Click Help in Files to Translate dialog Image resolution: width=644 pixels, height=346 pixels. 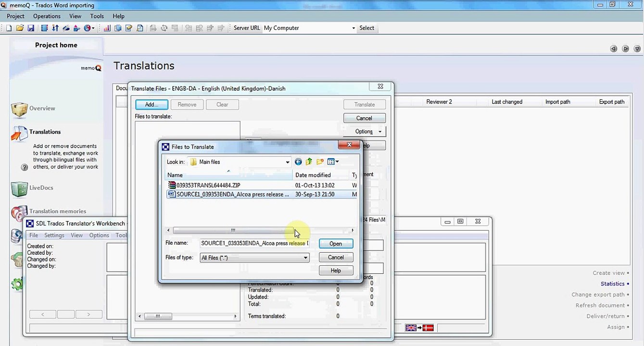pos(336,271)
